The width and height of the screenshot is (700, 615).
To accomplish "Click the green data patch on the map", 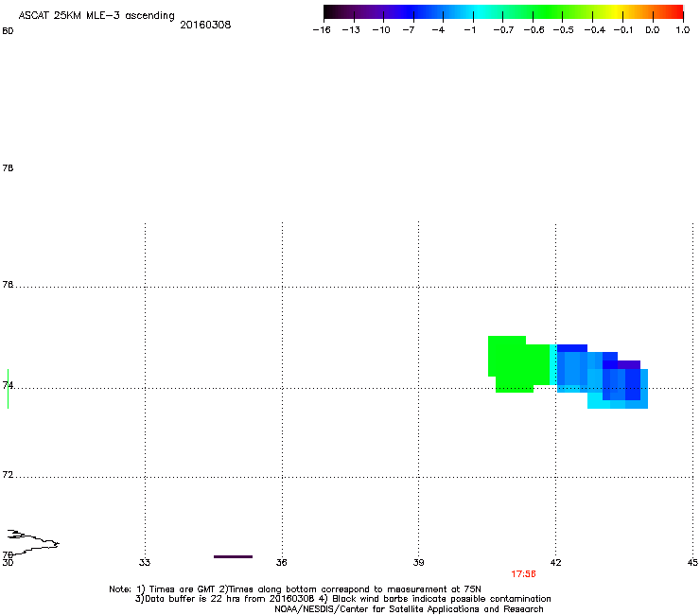I will pos(517,364).
